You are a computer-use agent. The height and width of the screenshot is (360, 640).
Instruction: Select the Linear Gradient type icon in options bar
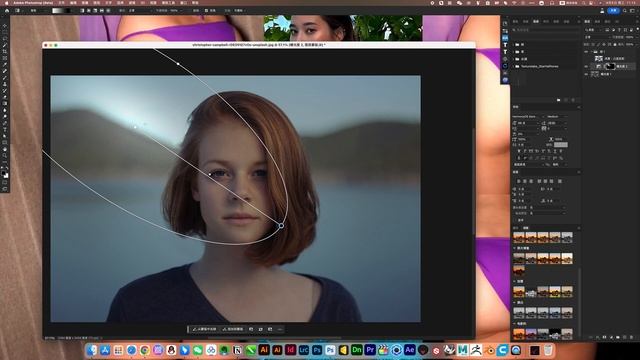[82, 10]
